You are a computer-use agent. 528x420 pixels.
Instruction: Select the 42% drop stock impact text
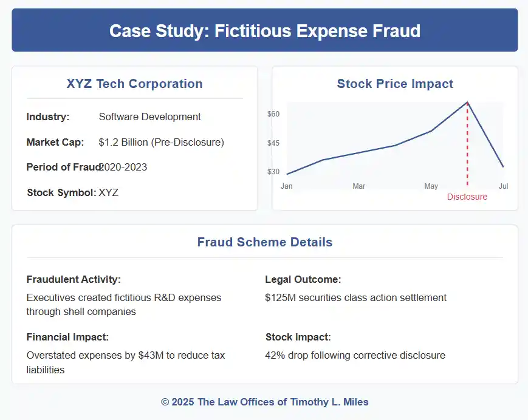(355, 355)
